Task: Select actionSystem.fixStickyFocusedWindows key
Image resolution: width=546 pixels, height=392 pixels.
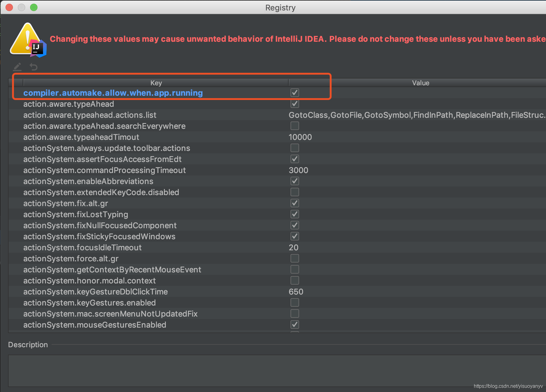Action: click(x=99, y=236)
